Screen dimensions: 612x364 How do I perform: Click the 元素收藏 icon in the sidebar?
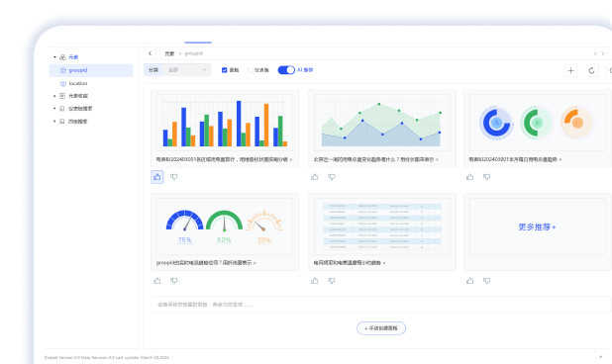coord(62,96)
